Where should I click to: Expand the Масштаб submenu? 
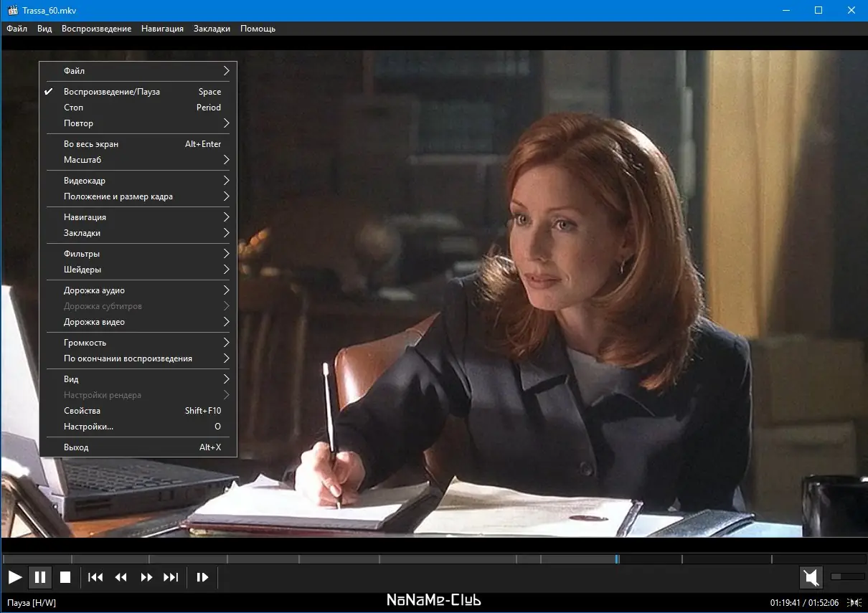[138, 160]
